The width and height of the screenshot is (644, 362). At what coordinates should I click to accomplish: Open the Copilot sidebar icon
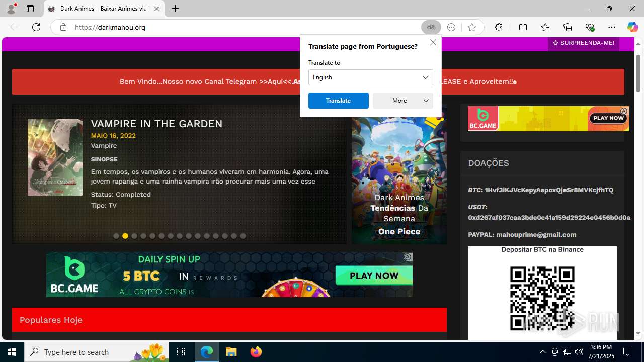point(632,27)
